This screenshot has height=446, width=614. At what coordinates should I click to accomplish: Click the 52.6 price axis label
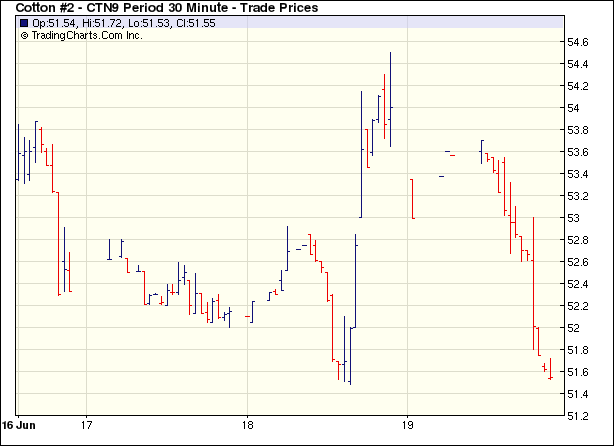point(578,263)
